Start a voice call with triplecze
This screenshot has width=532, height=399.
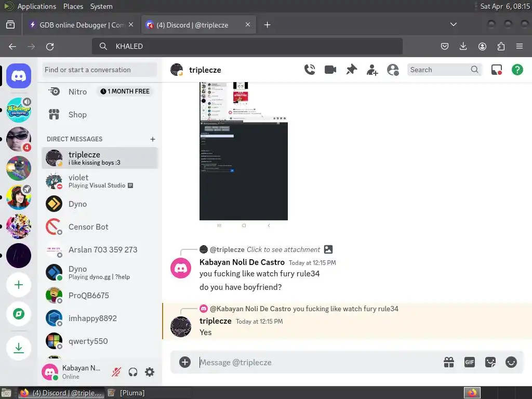point(310,70)
